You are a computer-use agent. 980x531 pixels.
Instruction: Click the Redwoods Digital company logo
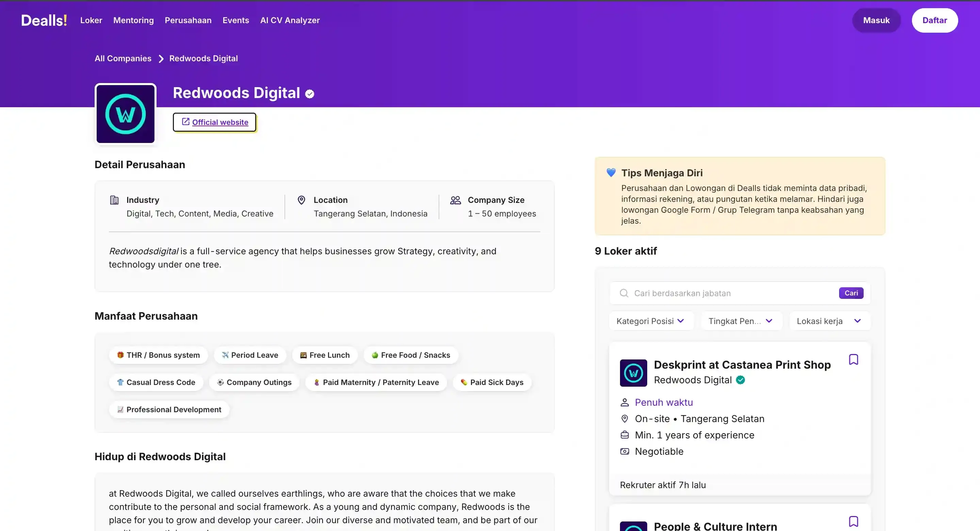[126, 114]
